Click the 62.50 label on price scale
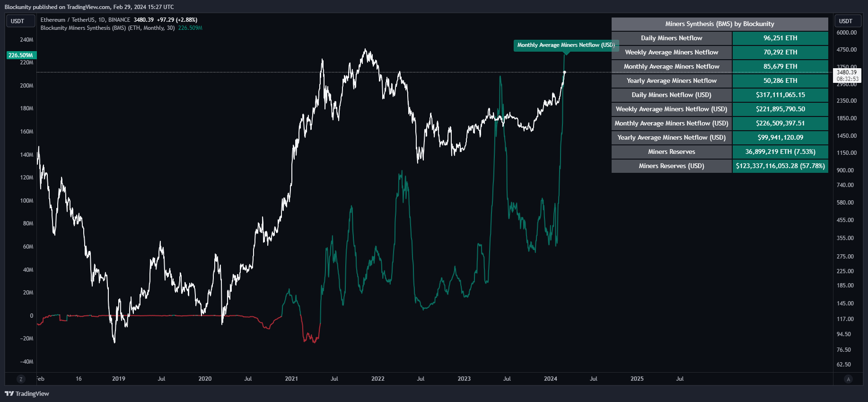This screenshot has height=402, width=868. tap(844, 365)
